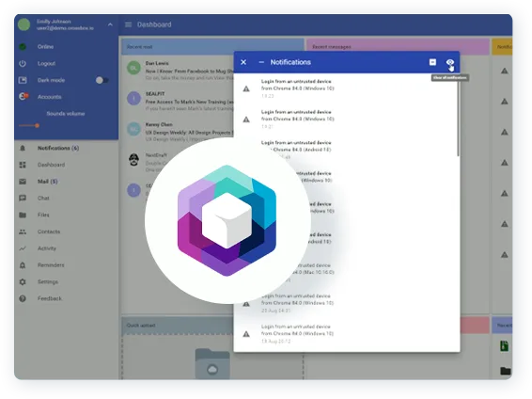
Task: Open Reminders in the sidebar
Action: pyautogui.click(x=51, y=264)
